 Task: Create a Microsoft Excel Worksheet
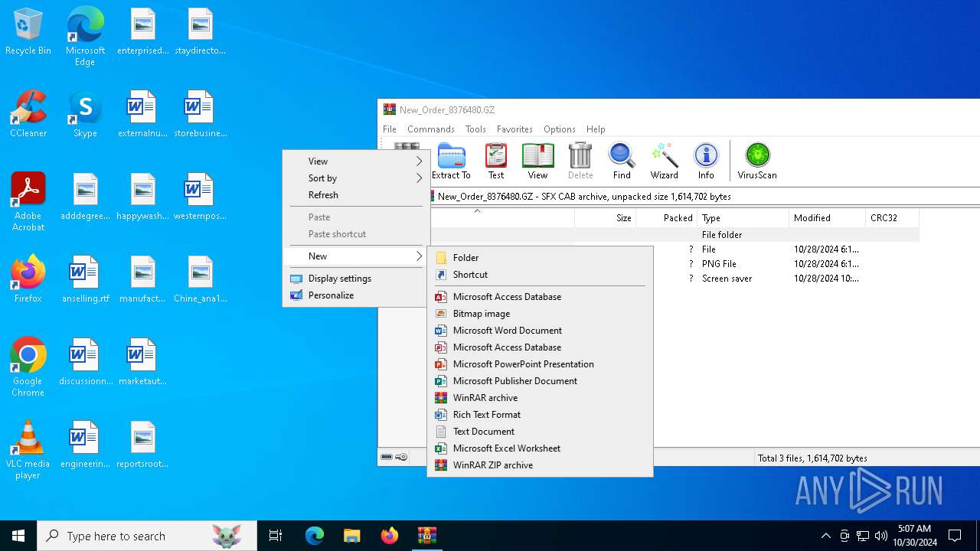[x=540, y=448]
